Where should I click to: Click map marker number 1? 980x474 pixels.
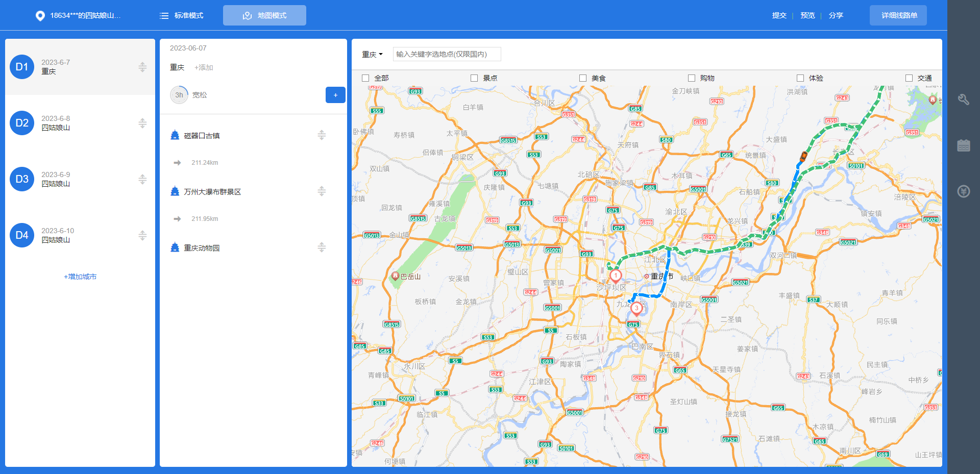(x=616, y=276)
